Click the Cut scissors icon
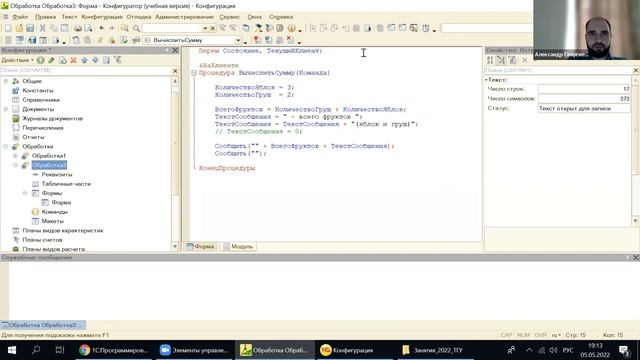Screen dimensions: 640x360 (x=42, y=28)
